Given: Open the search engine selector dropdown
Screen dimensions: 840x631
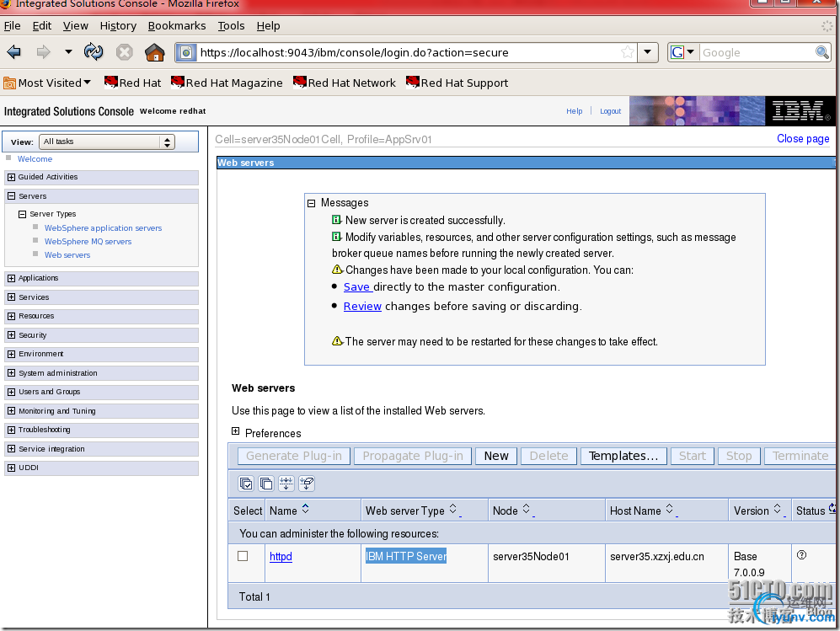Looking at the screenshot, I should click(x=691, y=52).
